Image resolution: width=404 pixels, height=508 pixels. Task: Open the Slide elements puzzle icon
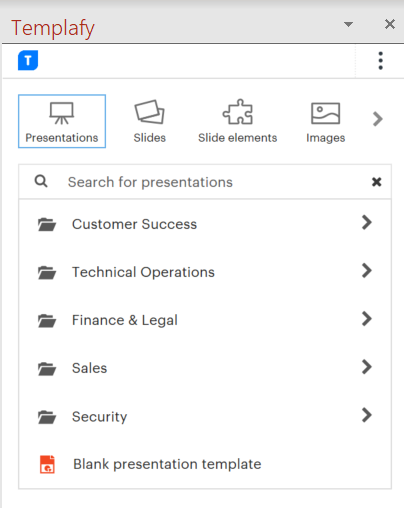238,112
